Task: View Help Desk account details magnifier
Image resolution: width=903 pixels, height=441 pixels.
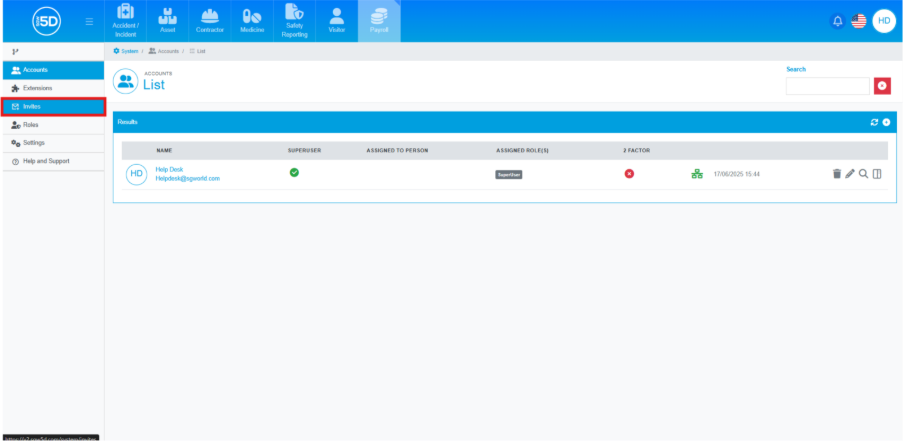Action: coord(863,173)
